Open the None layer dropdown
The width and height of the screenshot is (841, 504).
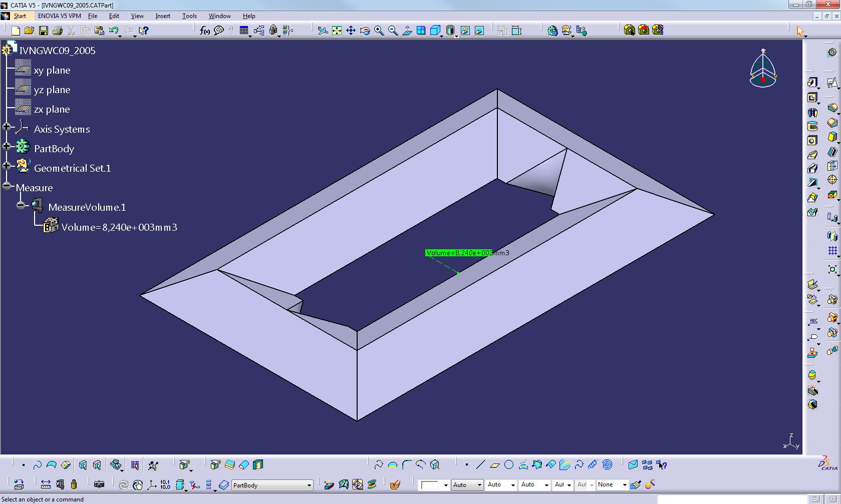pos(625,485)
